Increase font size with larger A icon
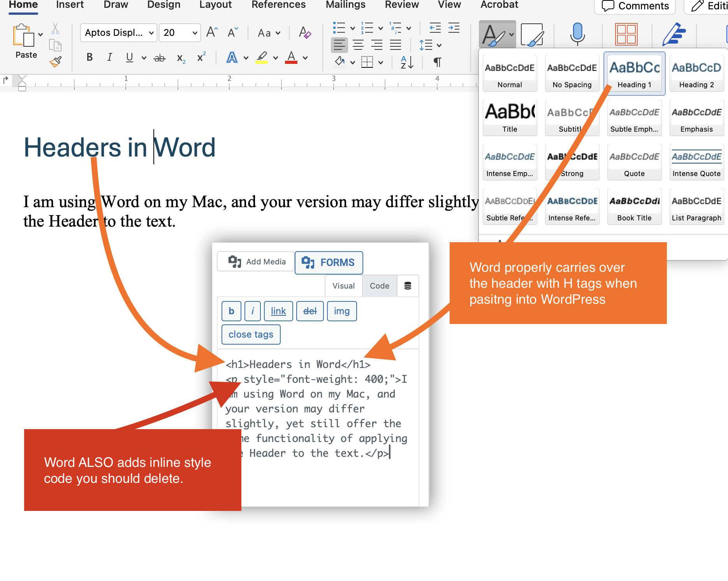The image size is (728, 581). pos(212,32)
